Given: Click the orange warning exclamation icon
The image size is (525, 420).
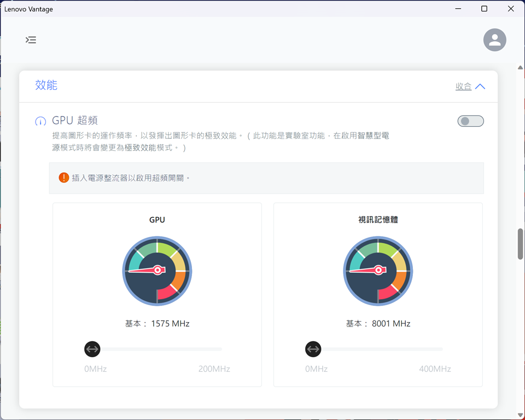Looking at the screenshot, I should [64, 178].
